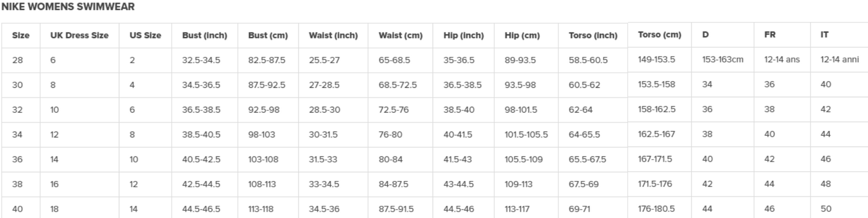The height and width of the screenshot is (218, 868).
Task: Select size 28 in the Size column
Action: 17,60
